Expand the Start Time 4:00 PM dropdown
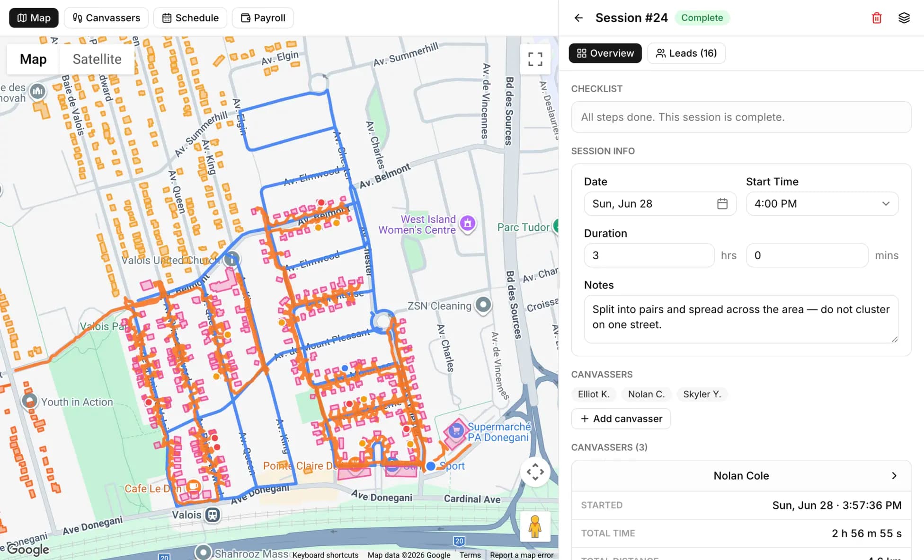Screen dimensions: 924x560 pyautogui.click(x=822, y=204)
